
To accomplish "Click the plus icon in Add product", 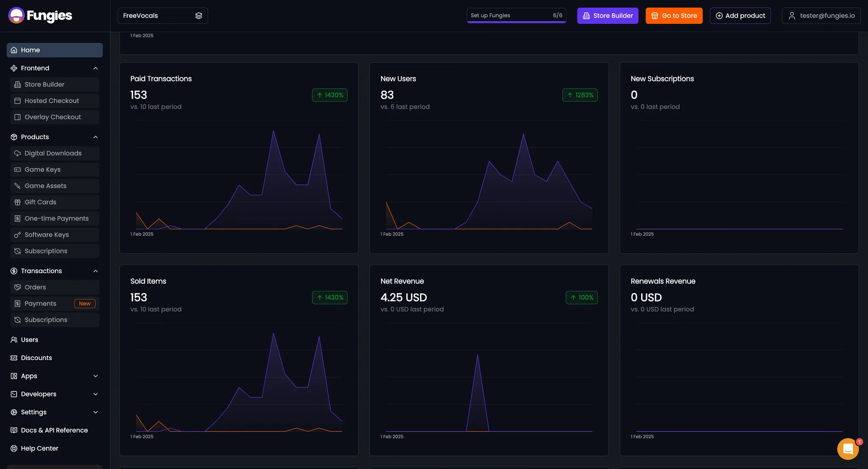I will pyautogui.click(x=719, y=16).
